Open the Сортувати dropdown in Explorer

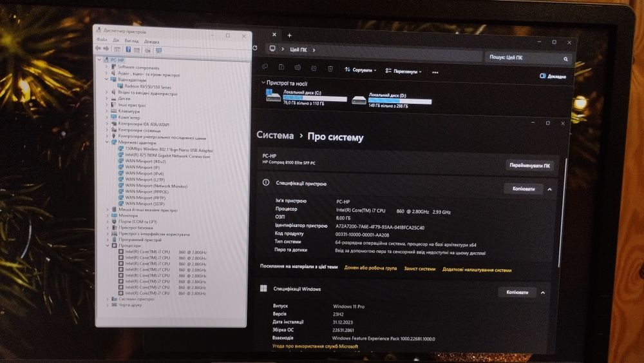(360, 70)
